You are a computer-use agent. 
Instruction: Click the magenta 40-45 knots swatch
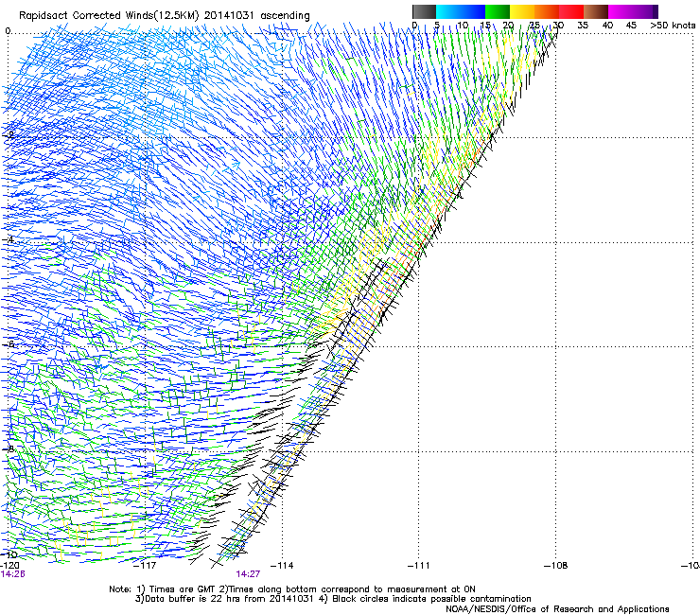(621, 11)
